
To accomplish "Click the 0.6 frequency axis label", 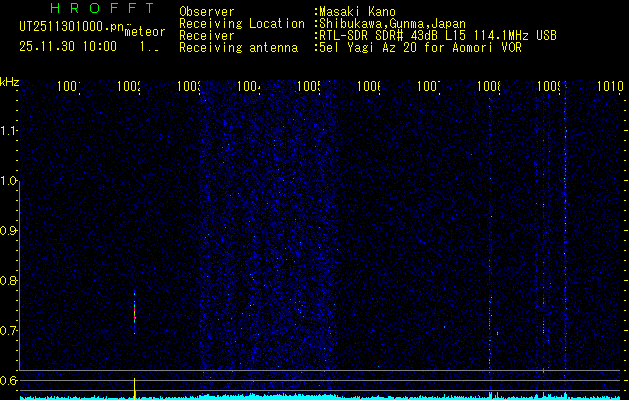I will (x=8, y=380).
